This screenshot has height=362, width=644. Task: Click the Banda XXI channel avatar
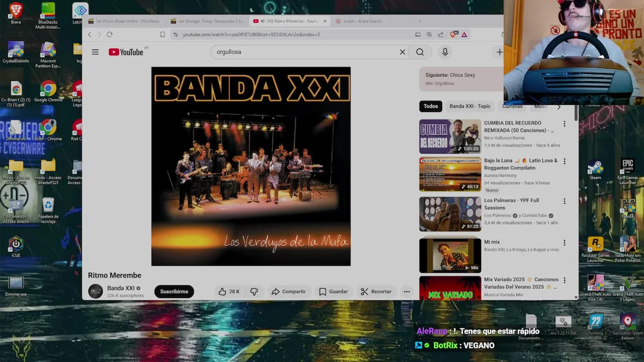coord(95,291)
